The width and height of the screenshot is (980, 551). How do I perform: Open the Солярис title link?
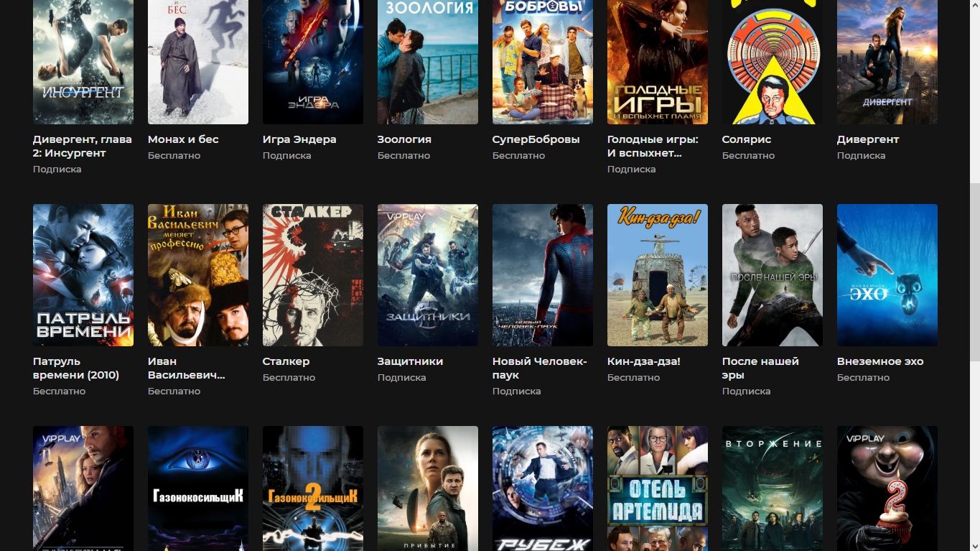747,139
